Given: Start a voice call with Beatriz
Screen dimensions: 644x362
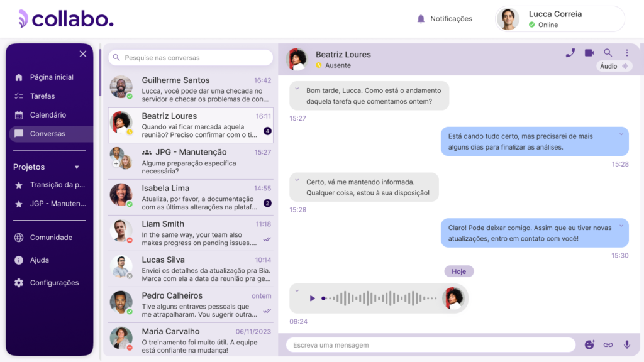Looking at the screenshot, I should 570,53.
